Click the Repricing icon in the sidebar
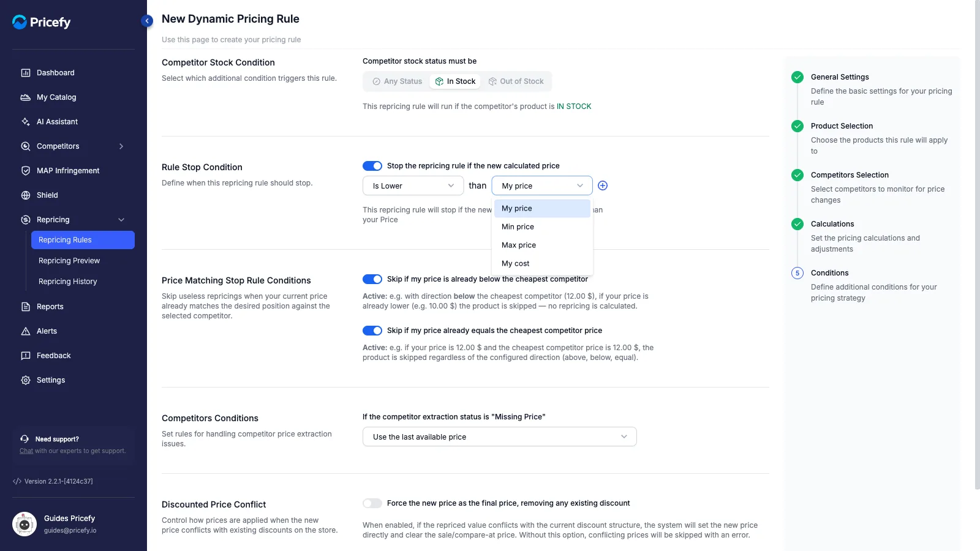 click(26, 220)
